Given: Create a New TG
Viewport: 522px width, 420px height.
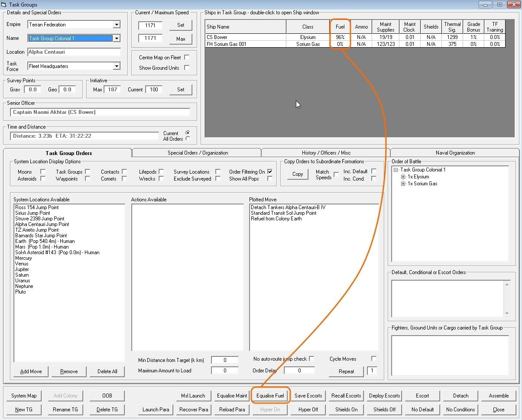Looking at the screenshot, I should pos(24,409).
